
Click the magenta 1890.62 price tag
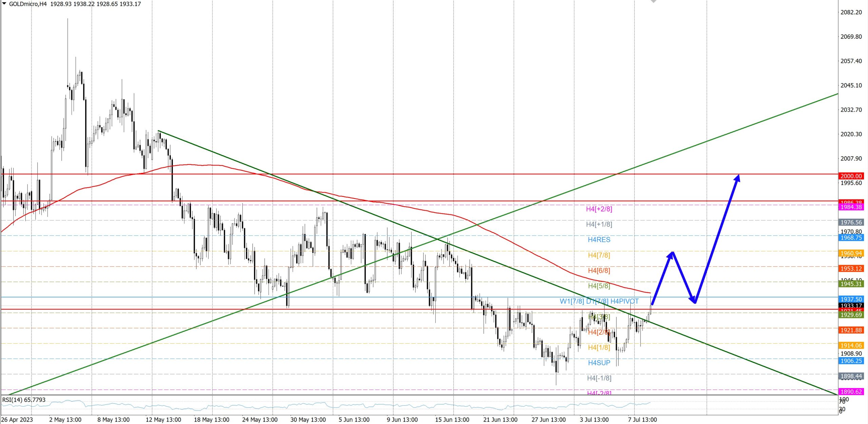[851, 392]
